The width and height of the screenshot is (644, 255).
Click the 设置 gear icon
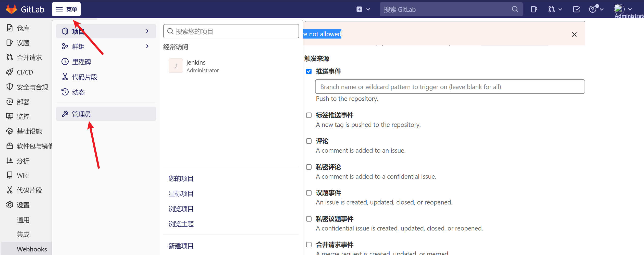tap(10, 205)
